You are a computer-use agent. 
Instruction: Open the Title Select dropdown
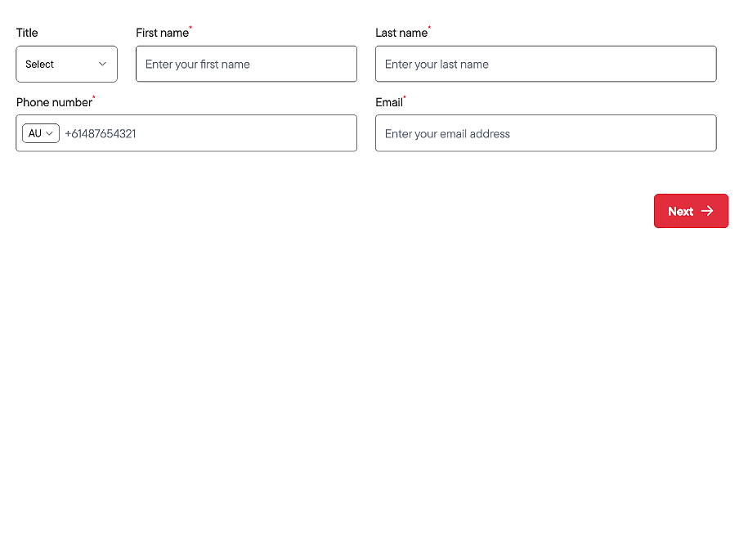click(x=67, y=64)
